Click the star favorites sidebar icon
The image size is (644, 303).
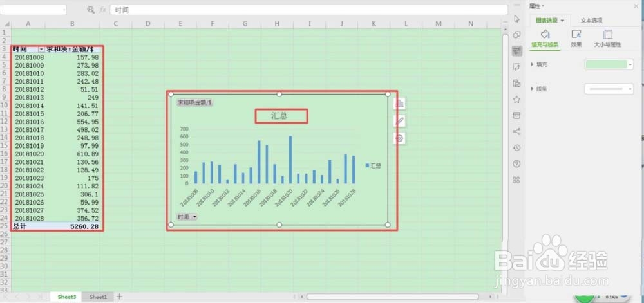tap(516, 100)
